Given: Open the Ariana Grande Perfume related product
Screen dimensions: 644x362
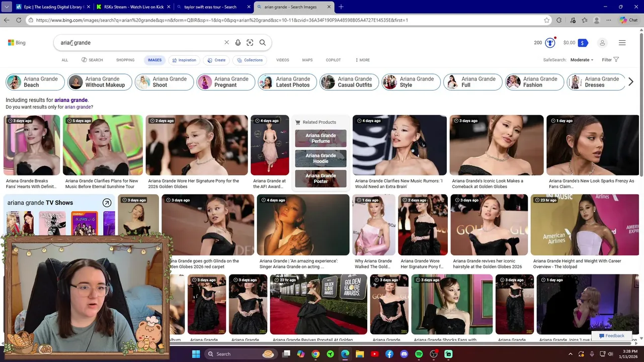Looking at the screenshot, I should point(320,138).
